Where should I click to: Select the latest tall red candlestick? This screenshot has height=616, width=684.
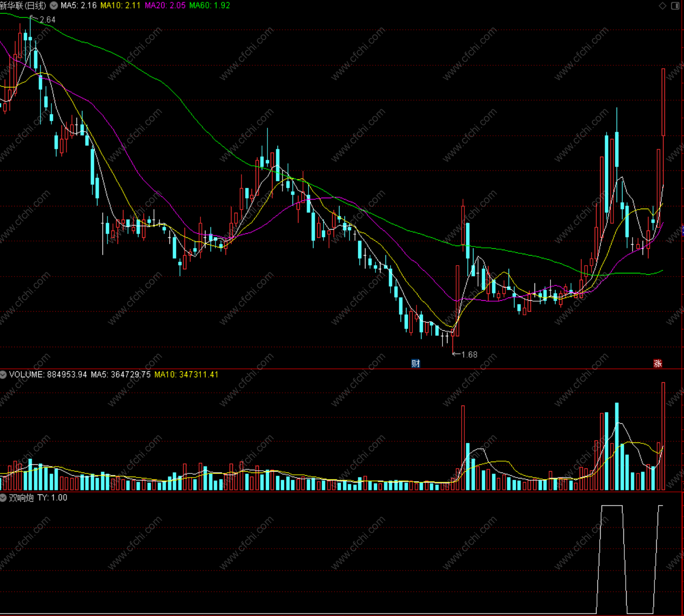663,102
